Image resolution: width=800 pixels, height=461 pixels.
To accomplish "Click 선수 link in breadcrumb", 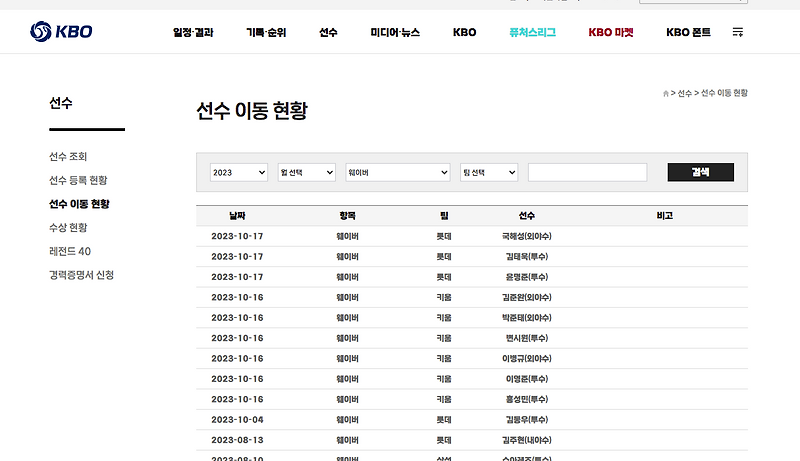I will click(x=684, y=93).
